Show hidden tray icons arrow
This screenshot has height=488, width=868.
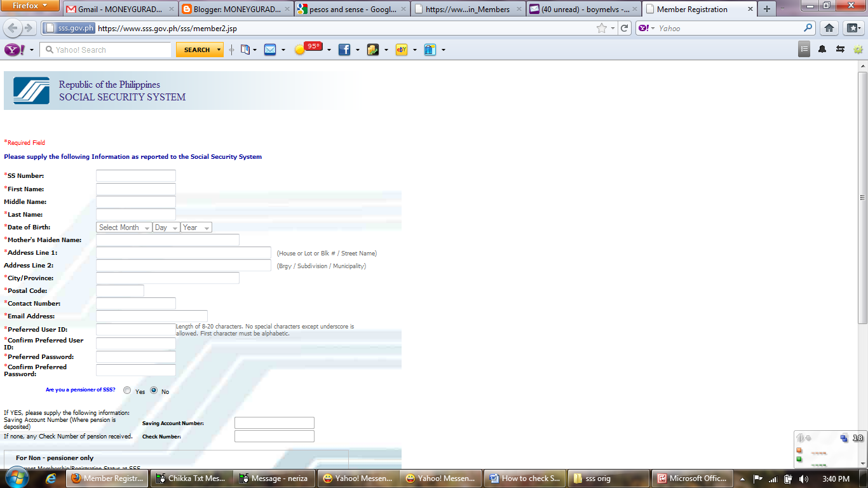click(742, 478)
